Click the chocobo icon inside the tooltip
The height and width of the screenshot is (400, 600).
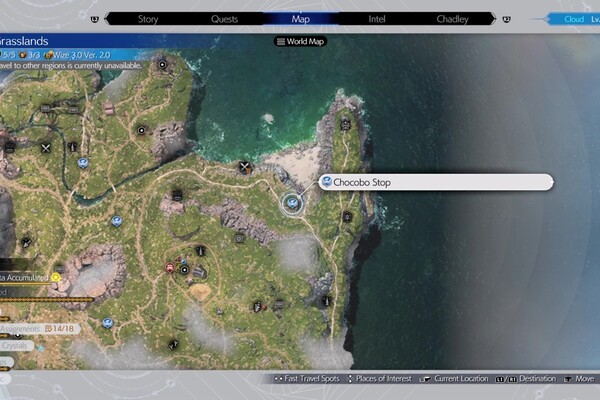[x=326, y=182]
